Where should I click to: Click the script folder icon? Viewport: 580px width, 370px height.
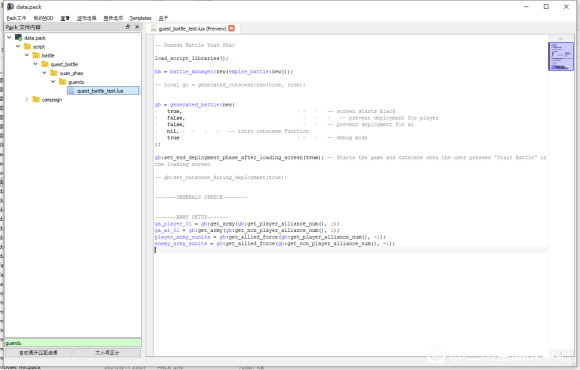point(27,46)
